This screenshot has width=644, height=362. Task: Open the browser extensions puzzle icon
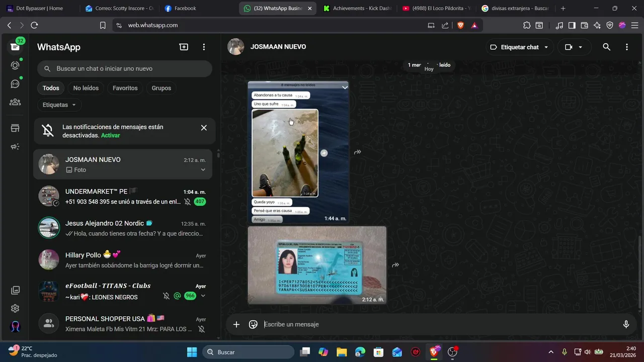(x=527, y=25)
